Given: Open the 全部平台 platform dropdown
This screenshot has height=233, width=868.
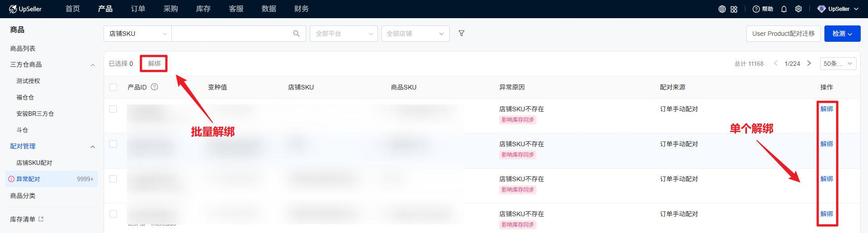Looking at the screenshot, I should (x=343, y=34).
